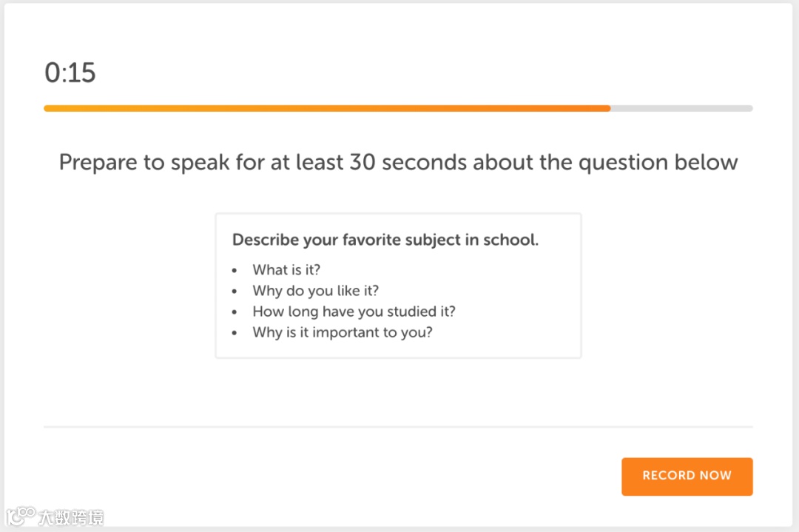Click the bullet before "How long have you studied it?"
Viewport: 799px width, 532px height.
(235, 312)
